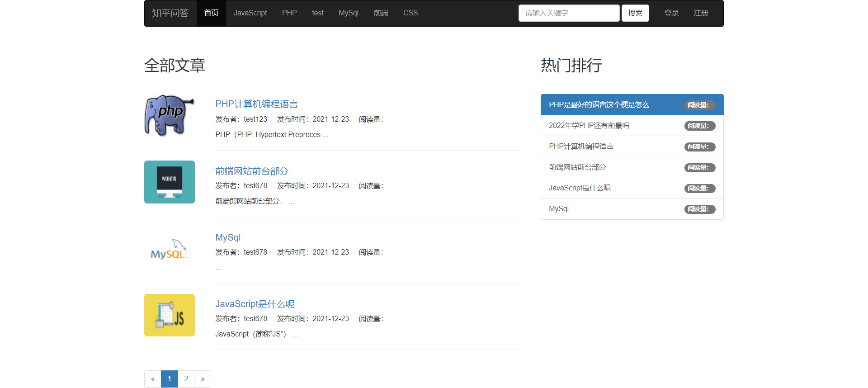Image resolution: width=868 pixels, height=388 pixels.
Task: Click 阅读量 badge on 2022年学PHP row
Action: point(700,126)
